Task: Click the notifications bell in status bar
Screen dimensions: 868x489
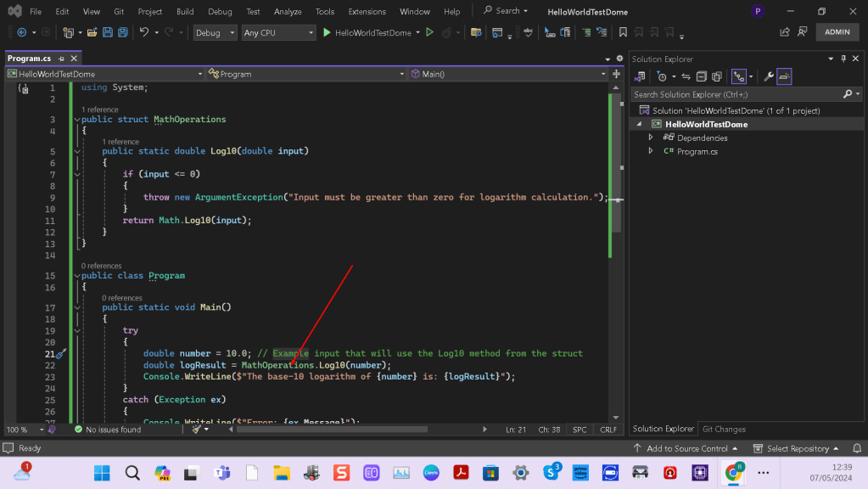Action: pos(857,448)
